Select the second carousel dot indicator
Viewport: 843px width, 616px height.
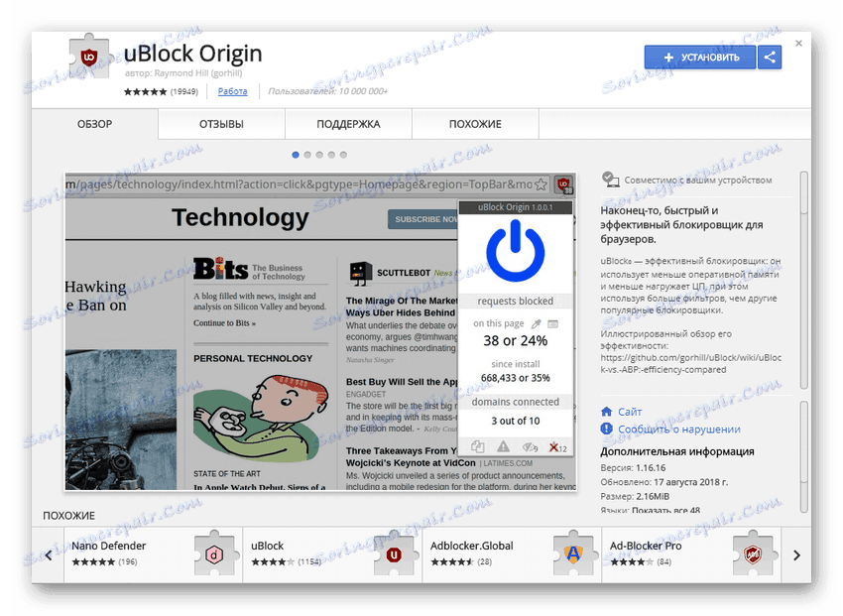[x=308, y=155]
